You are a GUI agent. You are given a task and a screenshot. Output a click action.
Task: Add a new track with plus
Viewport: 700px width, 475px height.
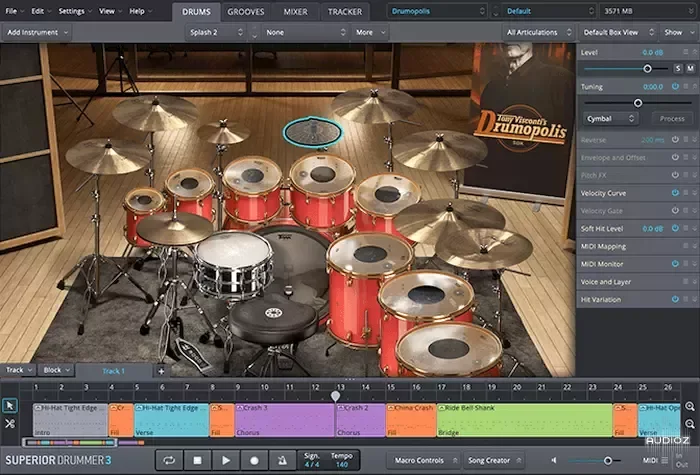pos(161,371)
